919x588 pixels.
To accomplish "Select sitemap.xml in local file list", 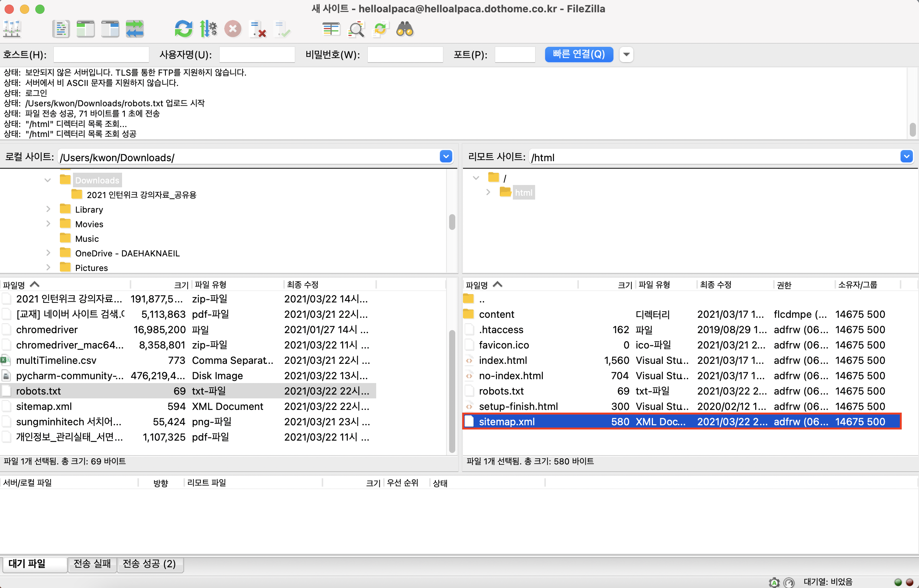I will pyautogui.click(x=44, y=406).
